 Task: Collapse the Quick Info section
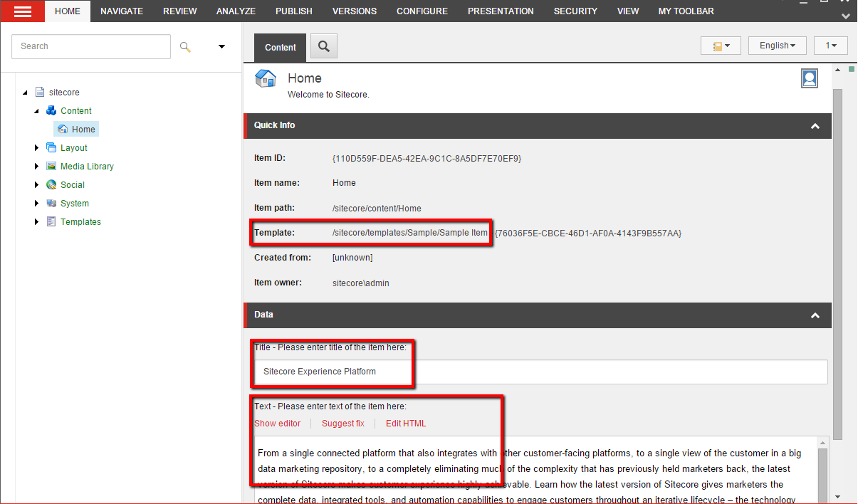tap(815, 126)
